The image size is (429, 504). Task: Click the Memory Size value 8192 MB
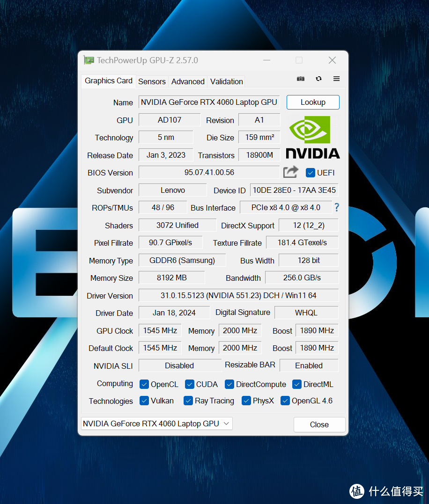tap(172, 278)
